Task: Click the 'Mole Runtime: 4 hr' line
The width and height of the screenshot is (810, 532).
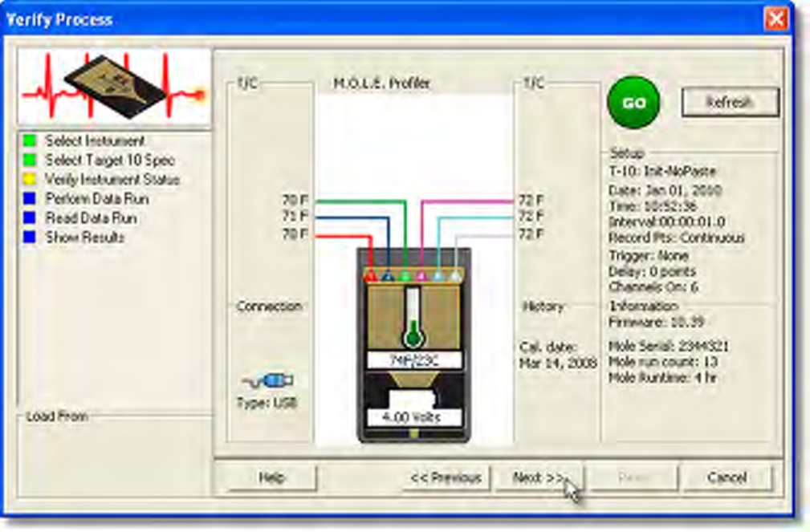Action: [x=663, y=378]
